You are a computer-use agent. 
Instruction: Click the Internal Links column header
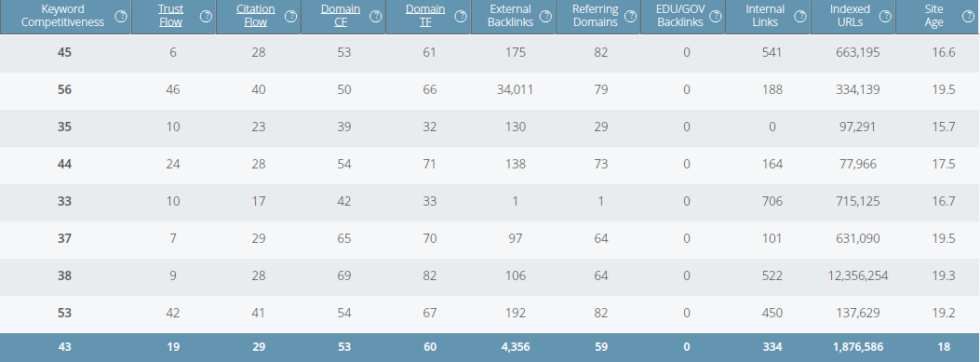point(765,16)
